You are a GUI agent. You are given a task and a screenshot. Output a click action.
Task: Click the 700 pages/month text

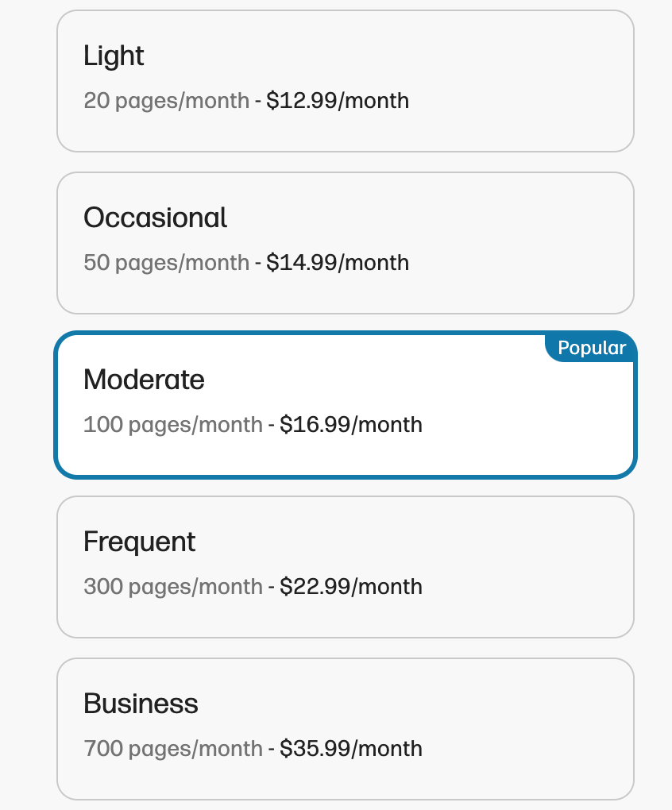point(173,749)
